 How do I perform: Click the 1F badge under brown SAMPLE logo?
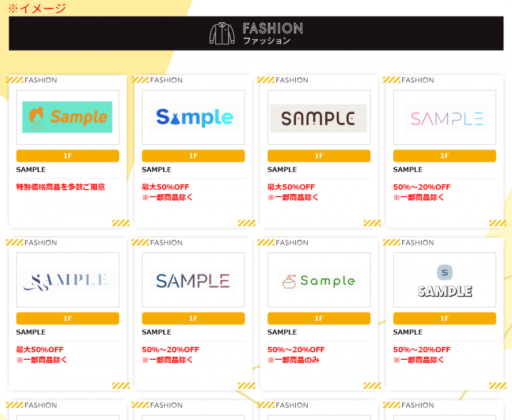coord(319,156)
